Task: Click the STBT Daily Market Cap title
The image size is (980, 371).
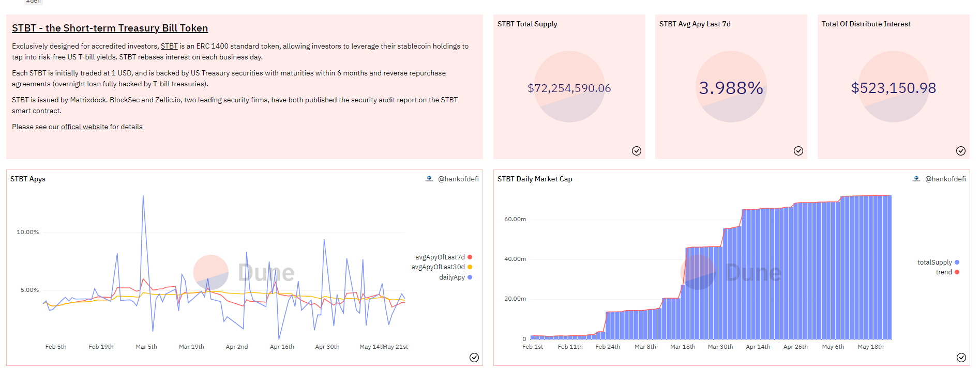Action: tap(535, 179)
